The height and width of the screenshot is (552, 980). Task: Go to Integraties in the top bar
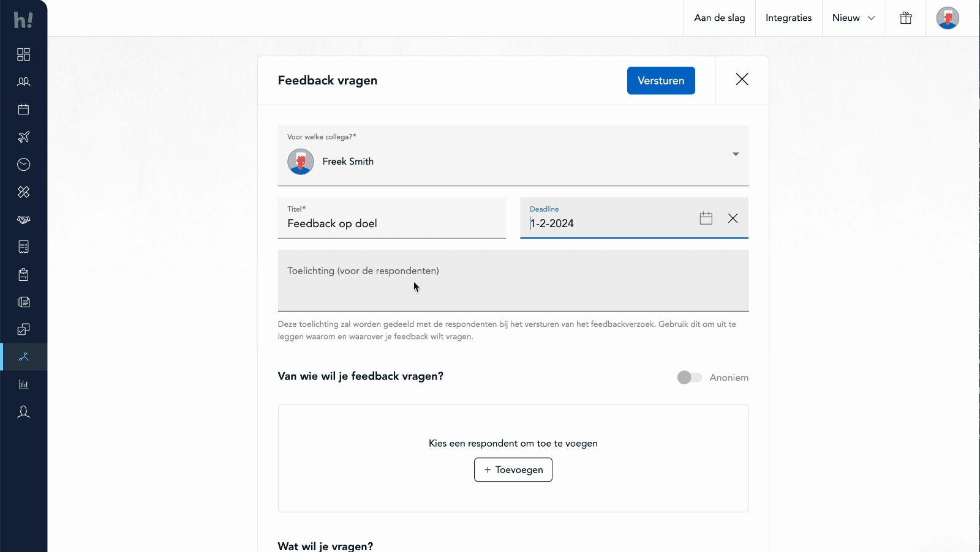point(788,18)
